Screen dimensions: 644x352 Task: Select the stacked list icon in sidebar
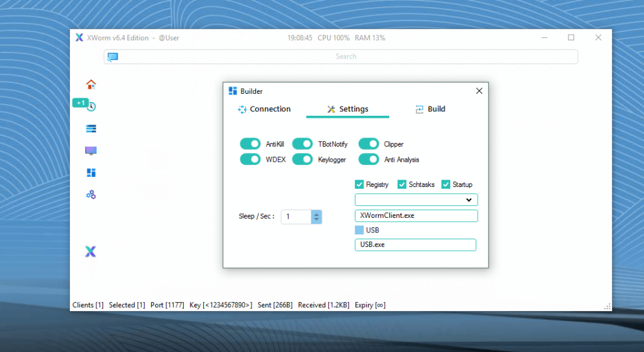pyautogui.click(x=91, y=128)
